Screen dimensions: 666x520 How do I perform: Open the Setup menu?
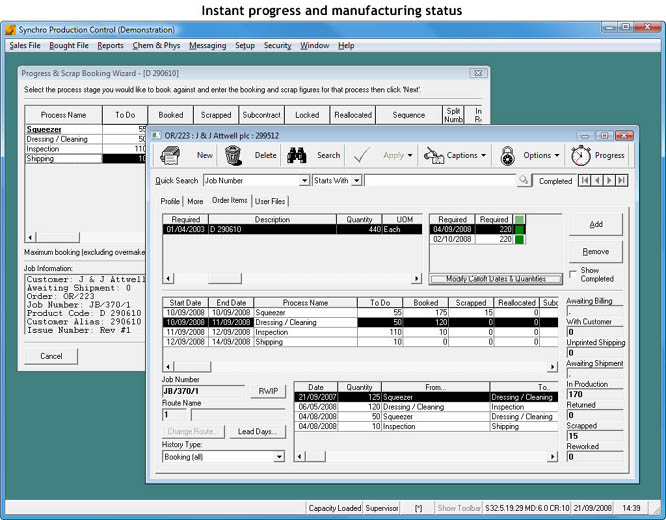pos(245,45)
